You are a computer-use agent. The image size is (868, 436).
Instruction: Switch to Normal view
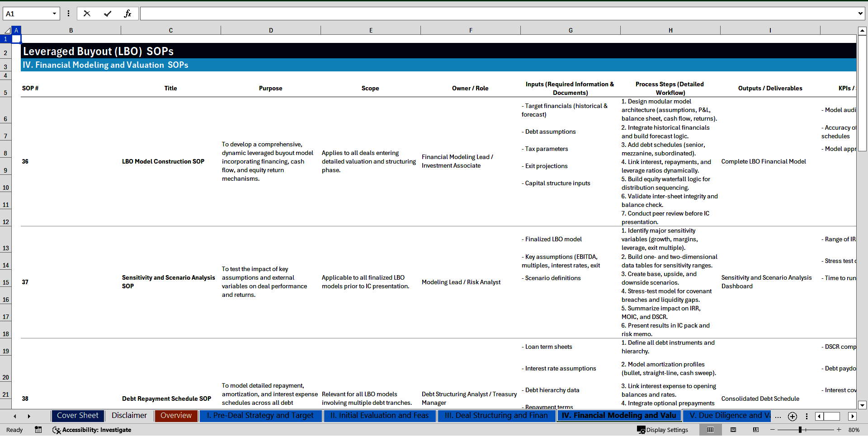pos(710,430)
